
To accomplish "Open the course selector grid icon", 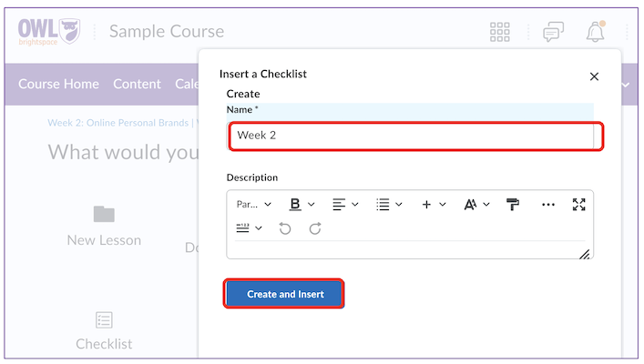I will click(500, 32).
